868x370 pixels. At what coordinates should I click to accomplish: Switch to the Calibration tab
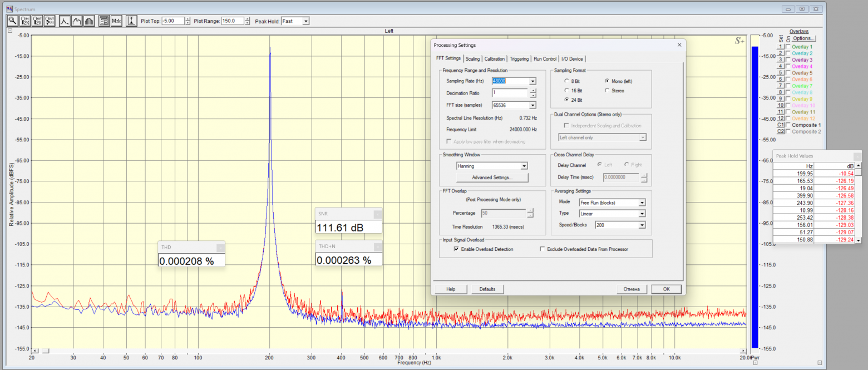pos(494,58)
